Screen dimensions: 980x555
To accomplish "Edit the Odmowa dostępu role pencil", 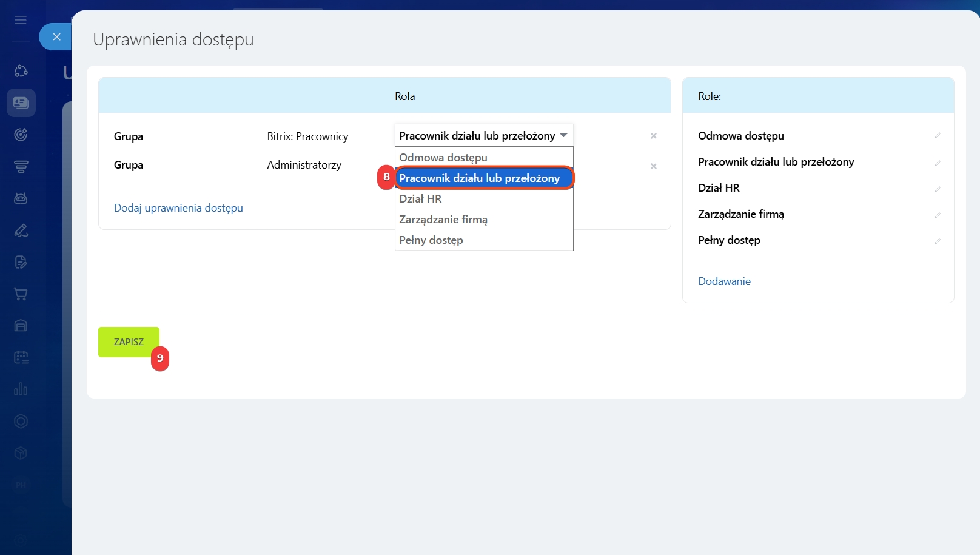I will tap(937, 136).
